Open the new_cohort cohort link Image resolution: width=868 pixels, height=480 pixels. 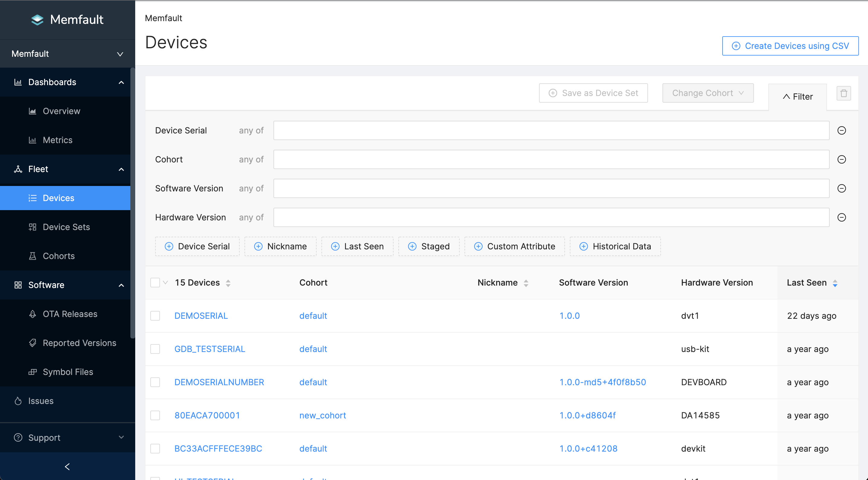tap(323, 415)
